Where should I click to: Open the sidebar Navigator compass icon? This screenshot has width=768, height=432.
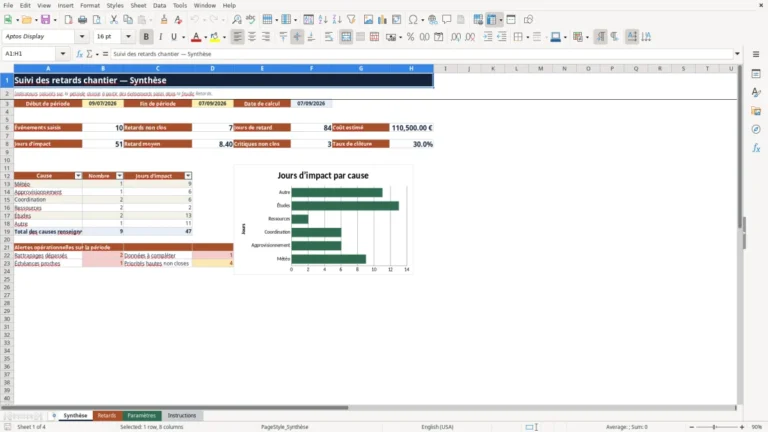(x=756, y=129)
